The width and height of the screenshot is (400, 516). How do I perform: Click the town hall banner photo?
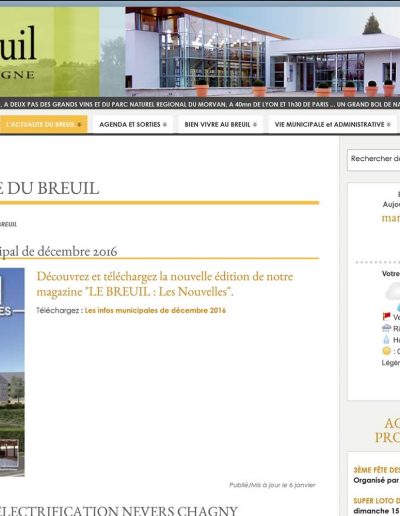(x=262, y=52)
